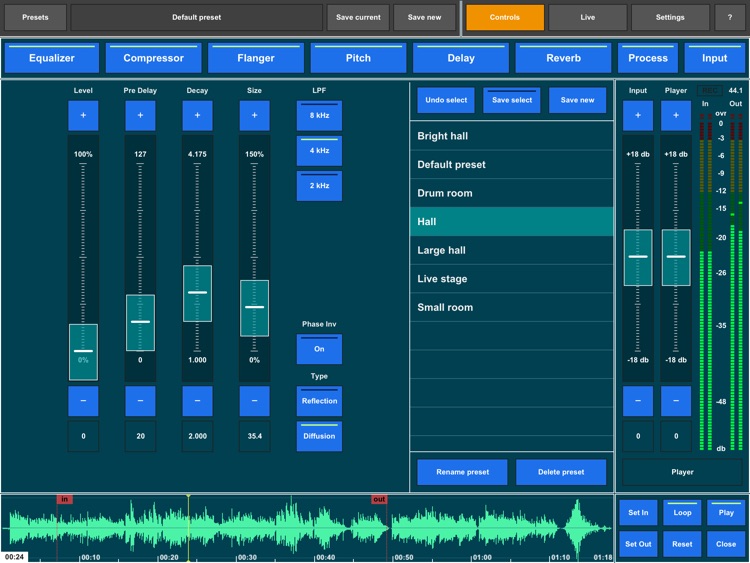Select the Default preset list entry

coord(511,165)
